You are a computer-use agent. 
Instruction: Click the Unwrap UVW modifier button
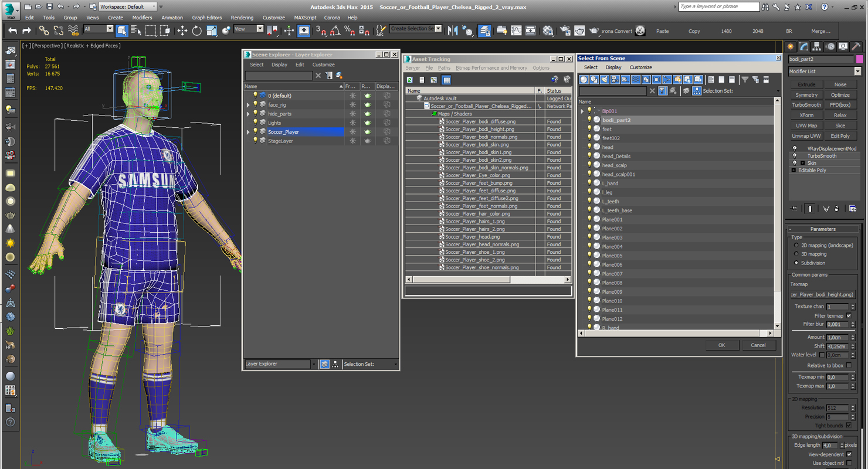[x=806, y=136]
